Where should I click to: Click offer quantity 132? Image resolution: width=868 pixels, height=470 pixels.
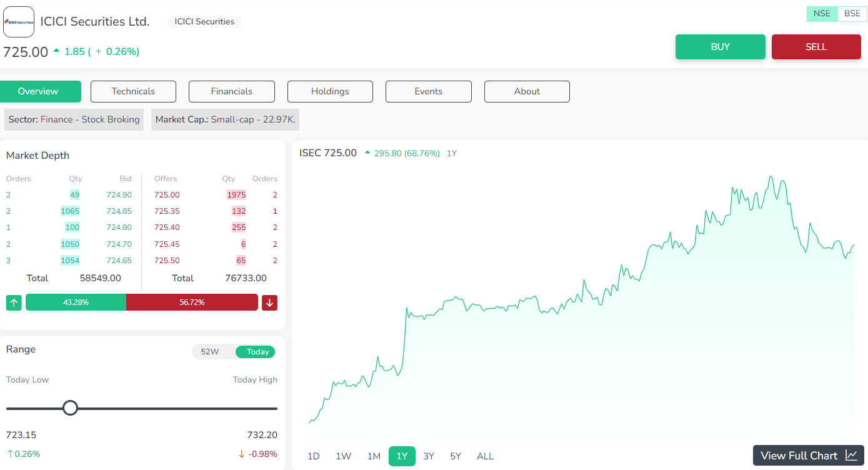[x=239, y=211]
